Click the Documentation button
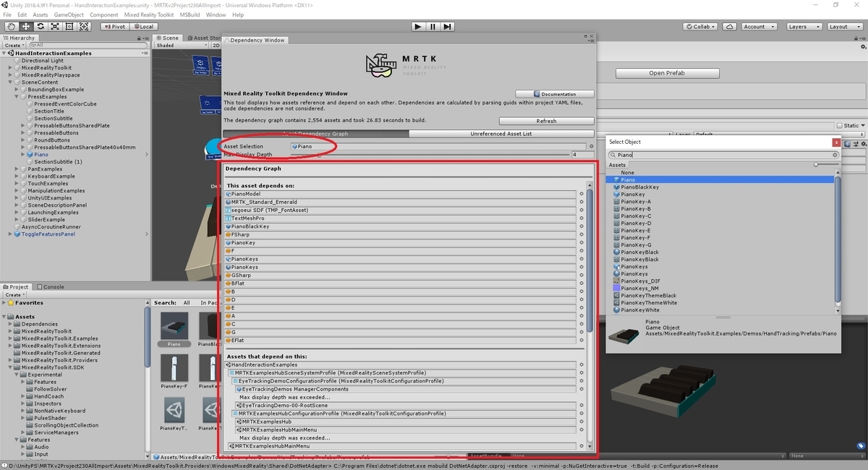The width and height of the screenshot is (868, 470). 555,94
